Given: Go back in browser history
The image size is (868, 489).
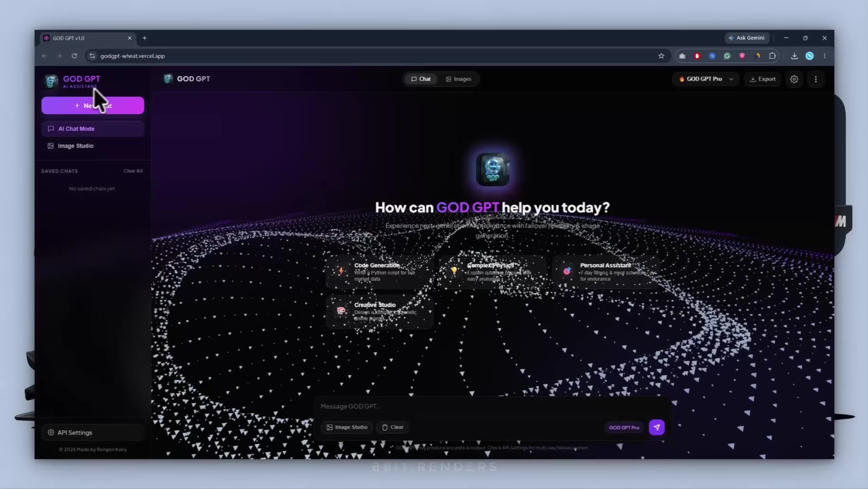Looking at the screenshot, I should [45, 56].
